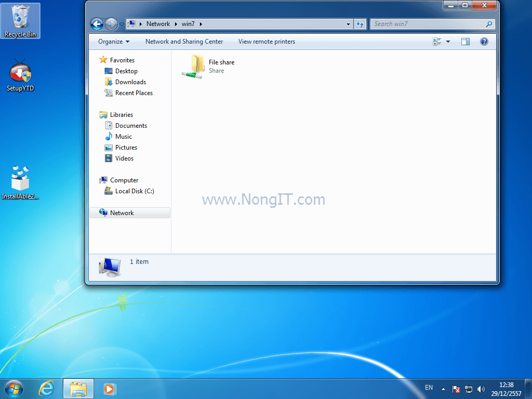The width and height of the screenshot is (532, 399).
Task: Open Local Disk (C:)
Action: tap(135, 191)
